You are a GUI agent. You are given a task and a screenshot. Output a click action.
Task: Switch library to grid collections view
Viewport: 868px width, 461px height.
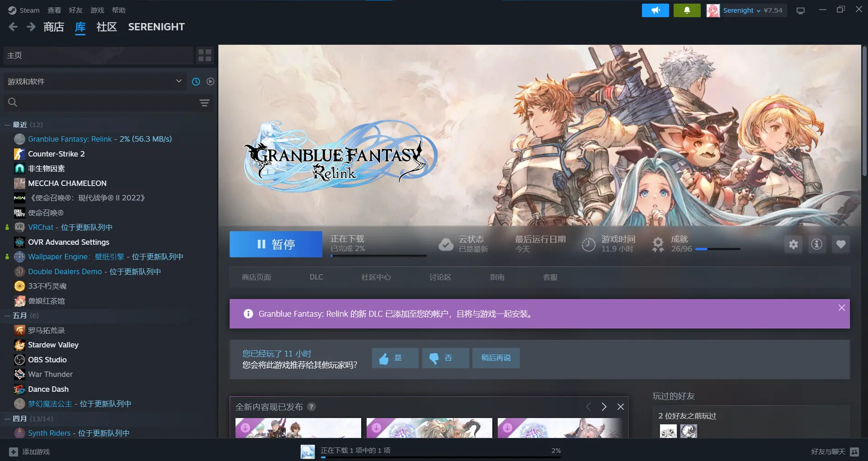(x=205, y=55)
